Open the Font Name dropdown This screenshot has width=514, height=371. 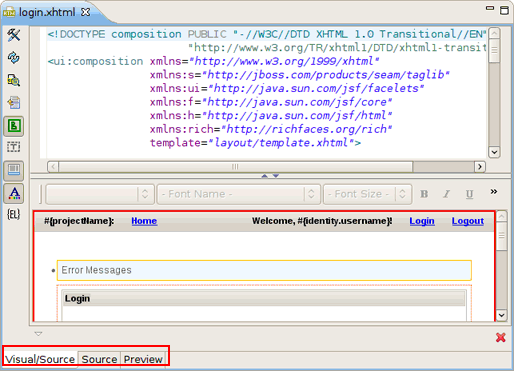coord(239,194)
